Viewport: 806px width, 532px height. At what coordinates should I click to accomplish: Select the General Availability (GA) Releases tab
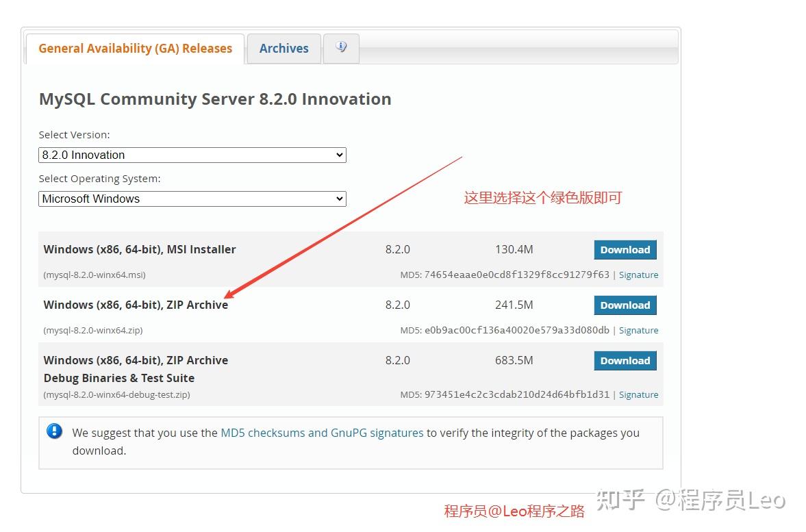tap(134, 48)
